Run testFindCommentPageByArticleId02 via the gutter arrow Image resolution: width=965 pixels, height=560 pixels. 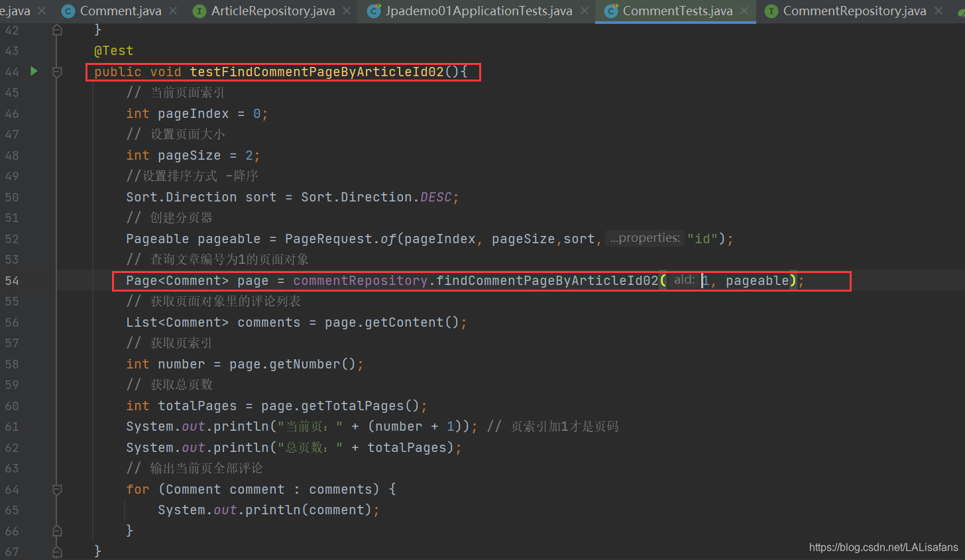34,71
